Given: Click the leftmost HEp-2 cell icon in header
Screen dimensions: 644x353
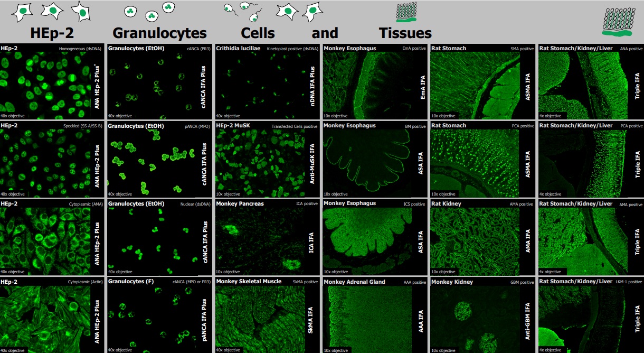Looking at the screenshot, I should pos(23,12).
